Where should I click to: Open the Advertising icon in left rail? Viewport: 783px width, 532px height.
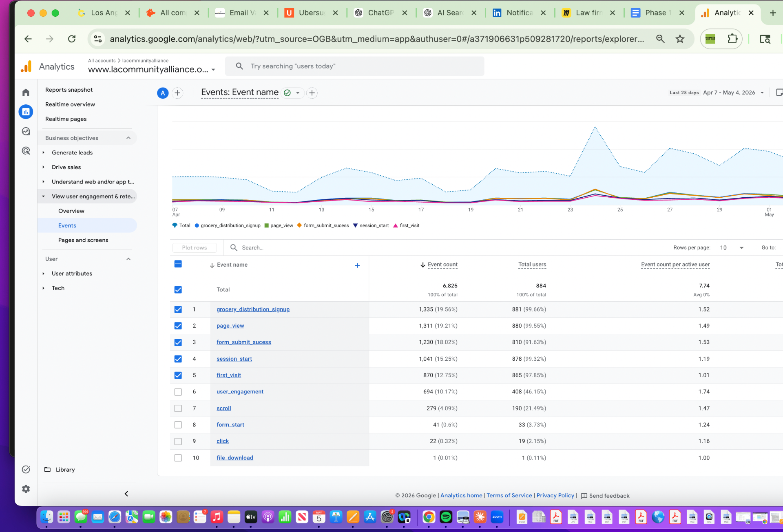tap(26, 151)
